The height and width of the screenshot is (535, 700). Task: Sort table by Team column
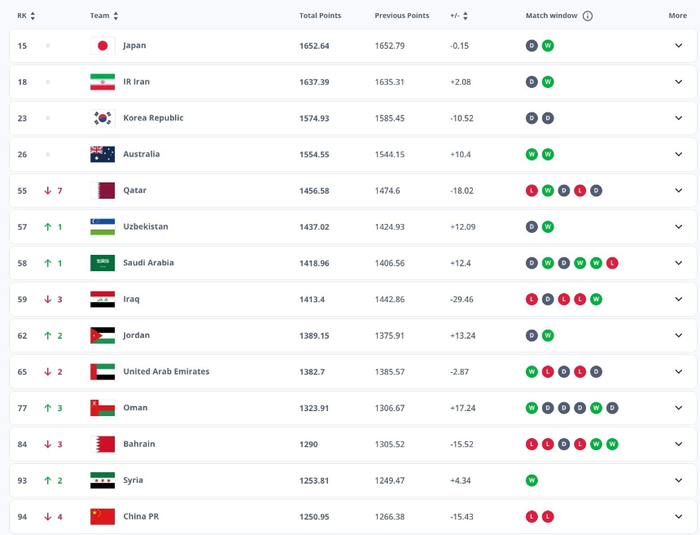click(x=104, y=16)
